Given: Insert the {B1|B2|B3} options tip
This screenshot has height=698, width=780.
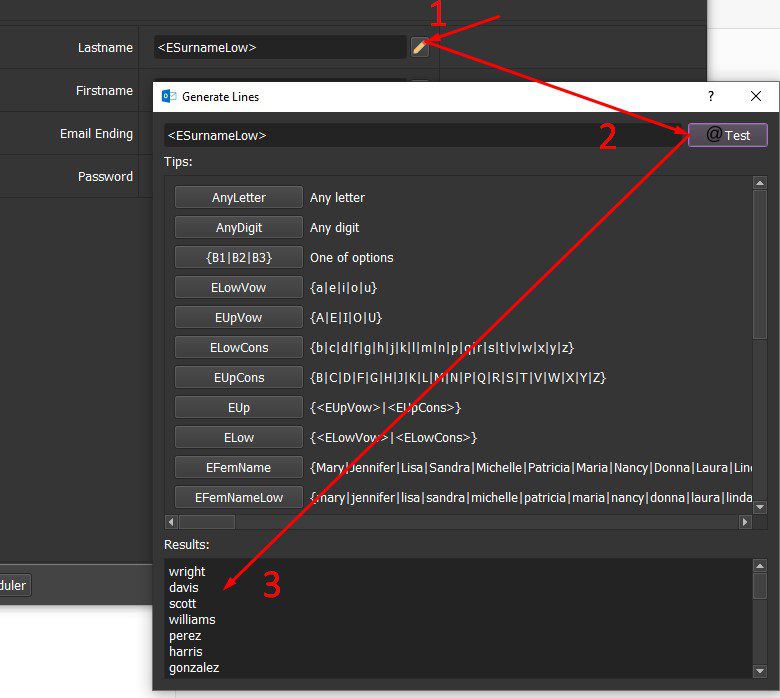Looking at the screenshot, I should point(239,257).
